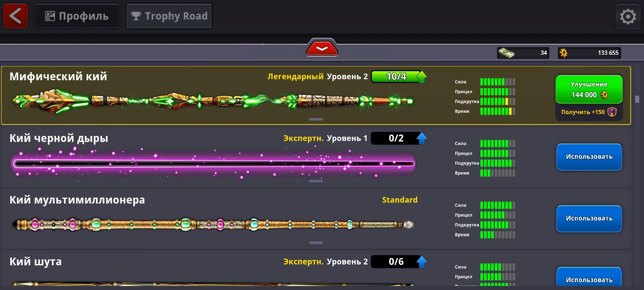
Task: Select the Кий мультимиллионера cue image
Action: [x=213, y=224]
